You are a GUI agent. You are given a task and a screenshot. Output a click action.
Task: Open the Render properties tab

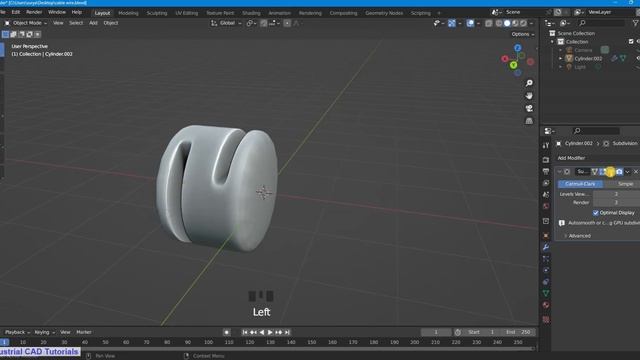546,160
